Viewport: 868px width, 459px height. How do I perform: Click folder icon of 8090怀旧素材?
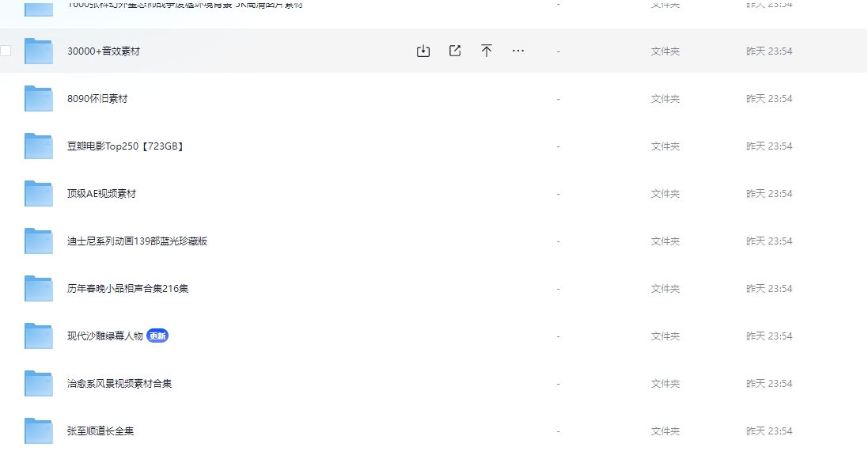[x=38, y=99]
